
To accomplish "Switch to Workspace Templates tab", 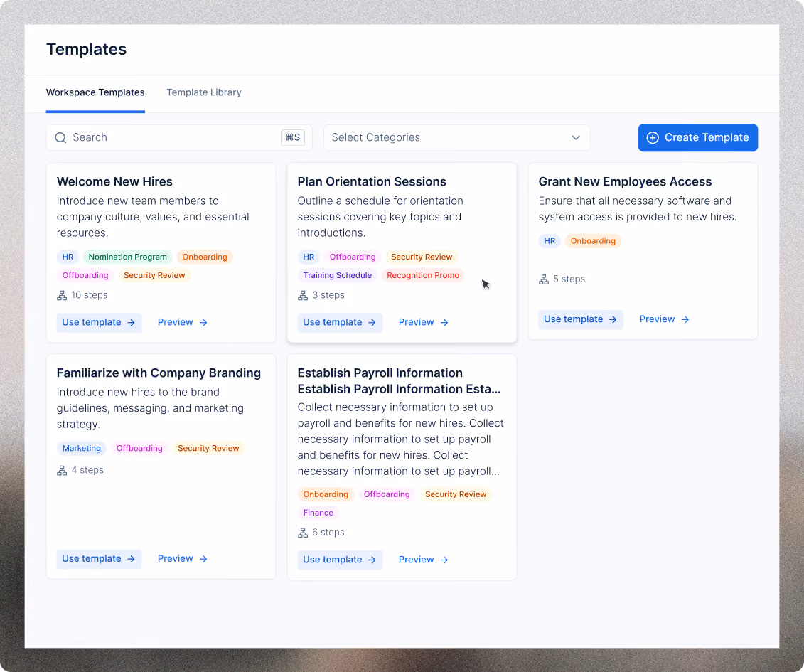I will point(95,92).
